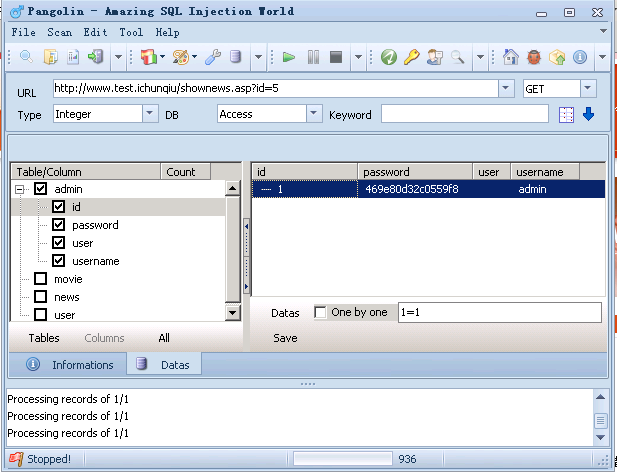Click the 1=1 condition input field
This screenshot has width=617, height=472.
tap(500, 312)
